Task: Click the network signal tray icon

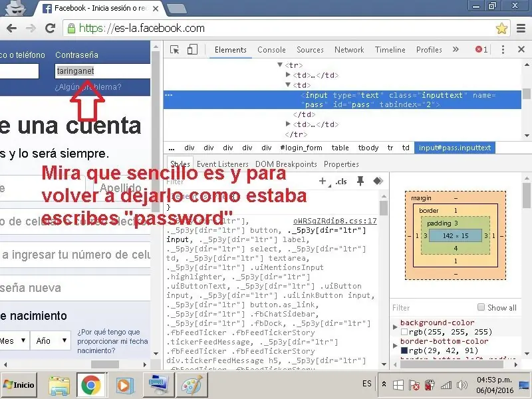Action: [446, 385]
